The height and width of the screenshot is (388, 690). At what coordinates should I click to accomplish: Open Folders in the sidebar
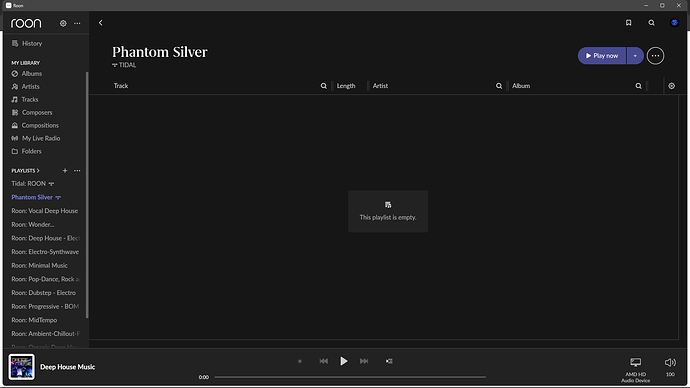pyautogui.click(x=26, y=151)
